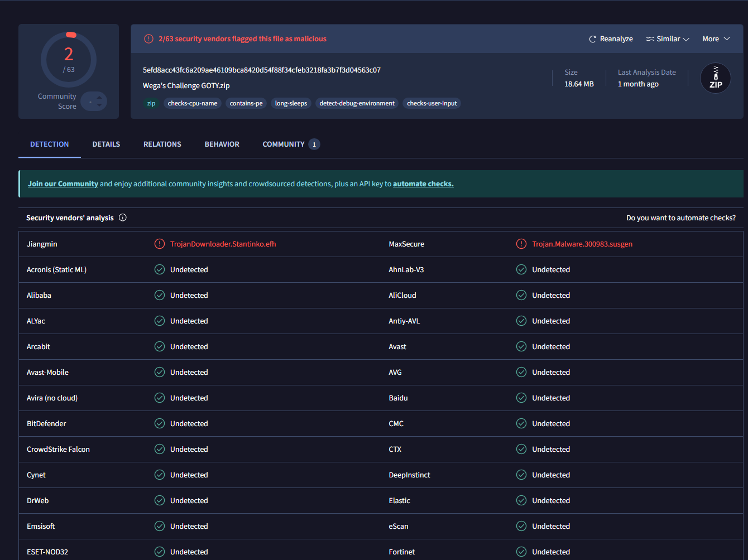Click the green check icon for eScan

click(x=521, y=526)
